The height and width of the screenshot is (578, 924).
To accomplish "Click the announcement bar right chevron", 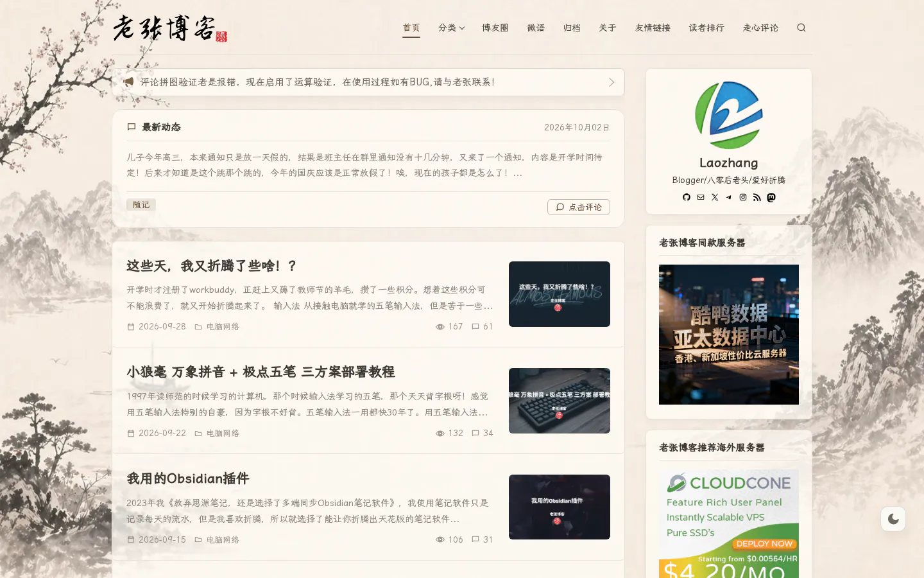I will pos(612,82).
